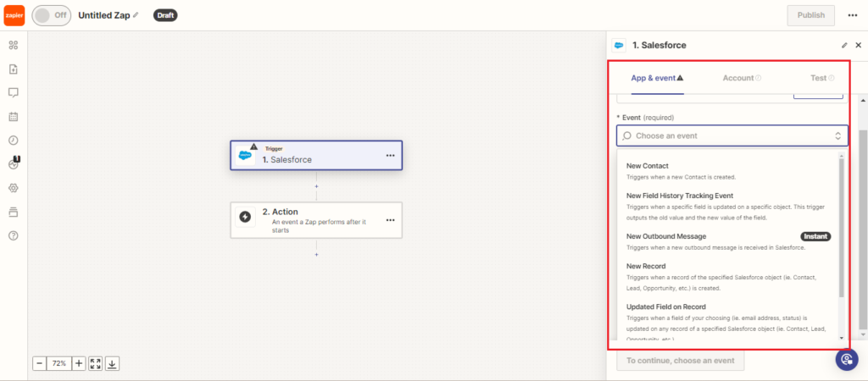
Task: Add a step between Salesforce and Action
Action: 317,186
